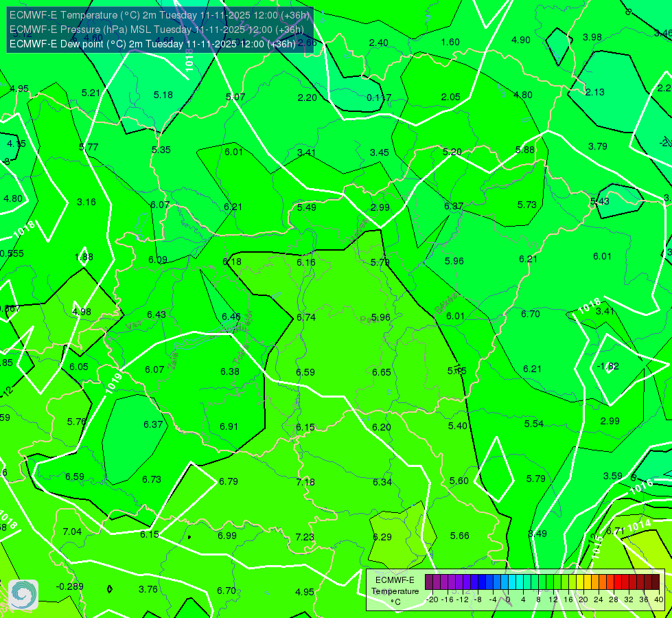Click the 6.73 dew point value
672x618 pixels.
(x=152, y=479)
